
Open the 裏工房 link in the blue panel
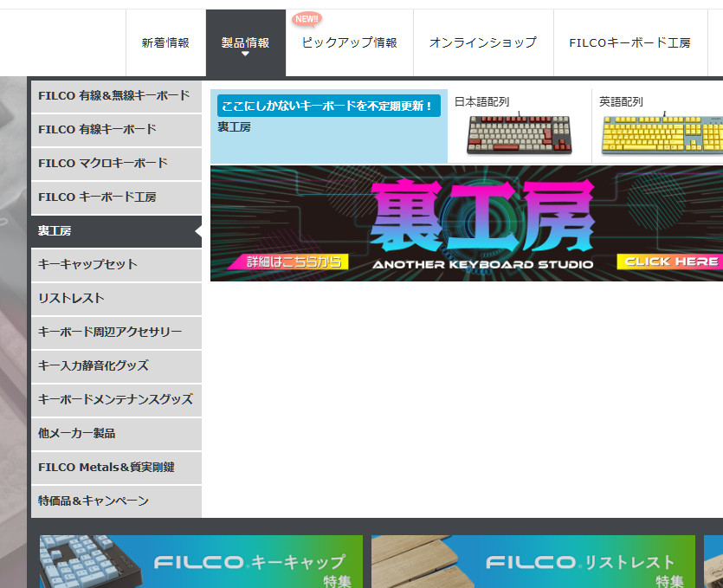[x=235, y=127]
